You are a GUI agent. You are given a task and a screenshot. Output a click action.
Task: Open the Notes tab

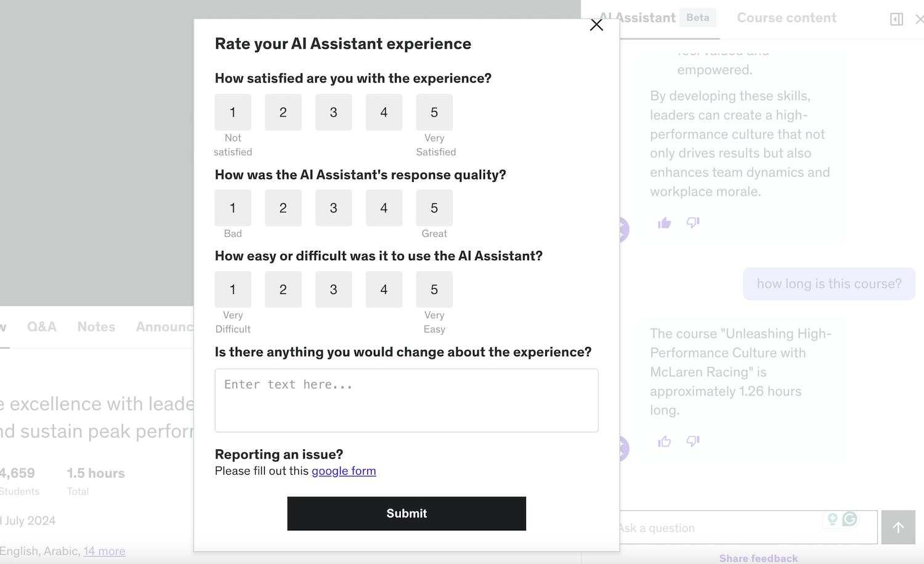96,327
